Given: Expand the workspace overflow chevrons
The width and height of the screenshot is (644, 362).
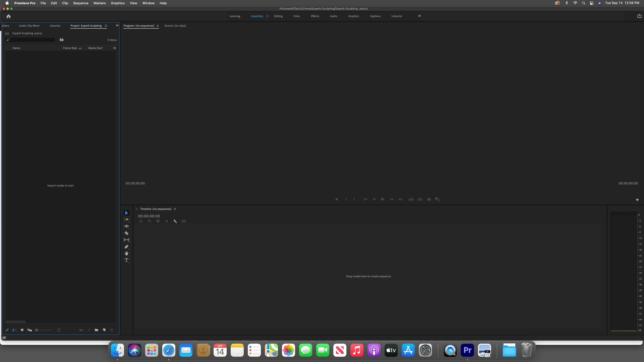Looking at the screenshot, I should coord(419,16).
